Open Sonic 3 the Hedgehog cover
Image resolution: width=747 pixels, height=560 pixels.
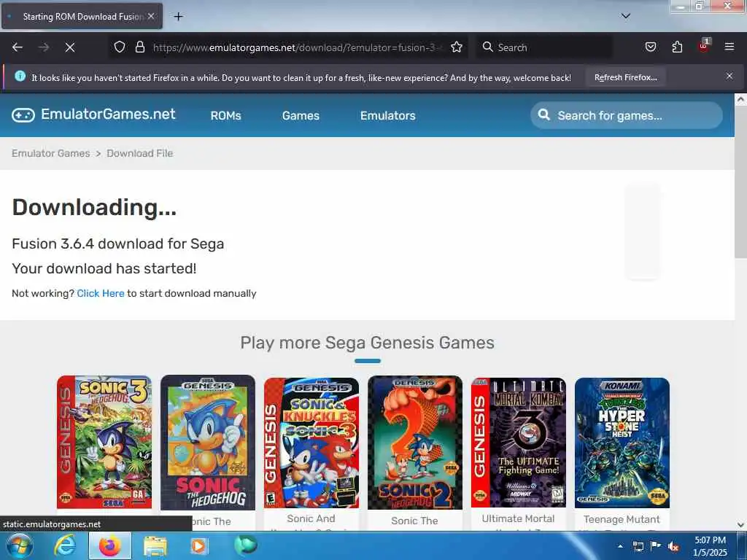(x=104, y=442)
